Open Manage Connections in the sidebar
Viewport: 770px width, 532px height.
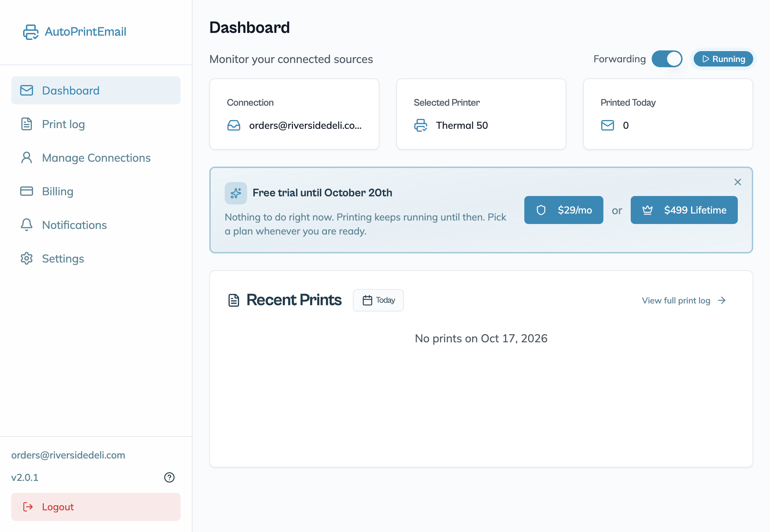pyautogui.click(x=96, y=157)
